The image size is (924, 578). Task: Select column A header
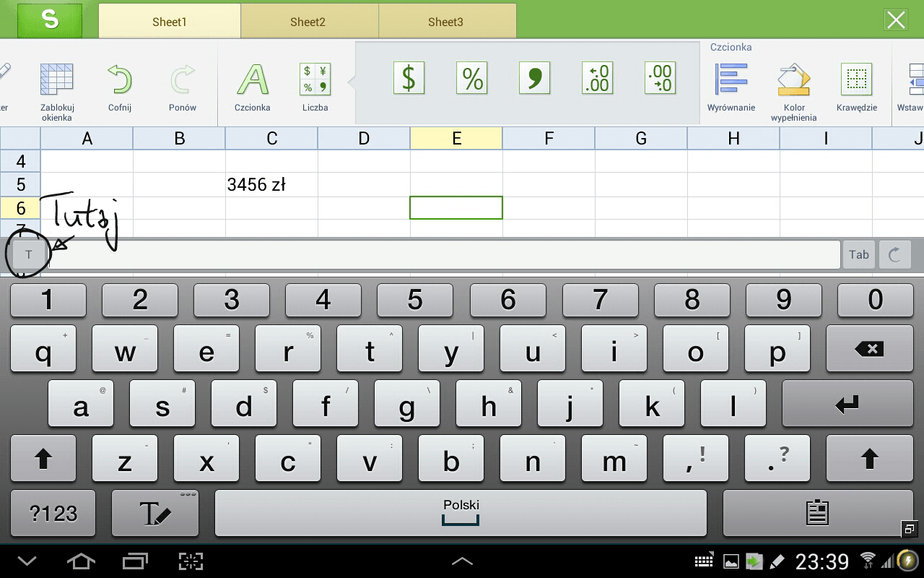pyautogui.click(x=87, y=139)
